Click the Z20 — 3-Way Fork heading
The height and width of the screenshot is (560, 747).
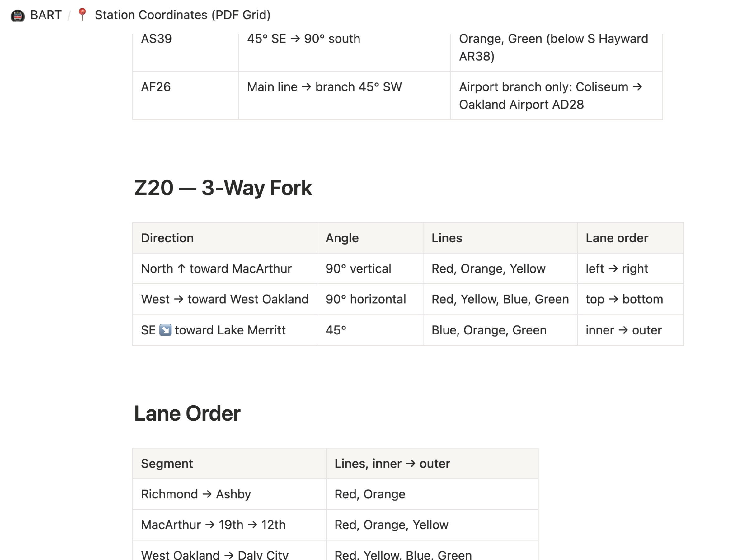[x=223, y=188]
